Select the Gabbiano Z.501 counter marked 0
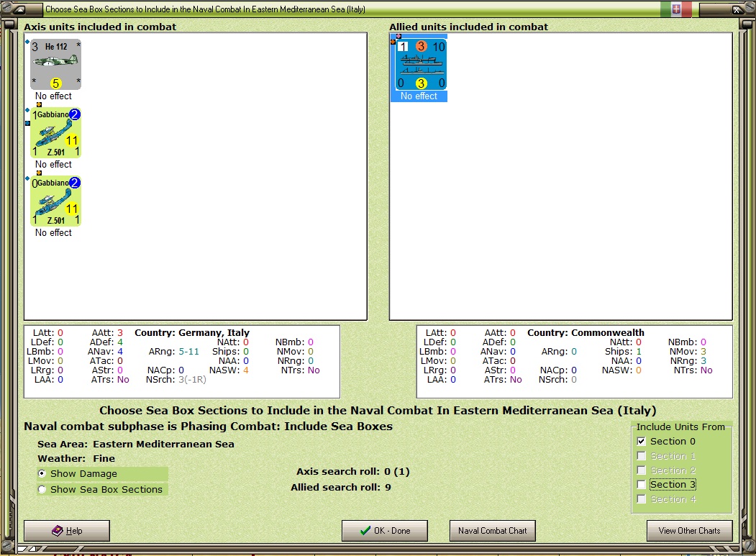 (x=55, y=201)
